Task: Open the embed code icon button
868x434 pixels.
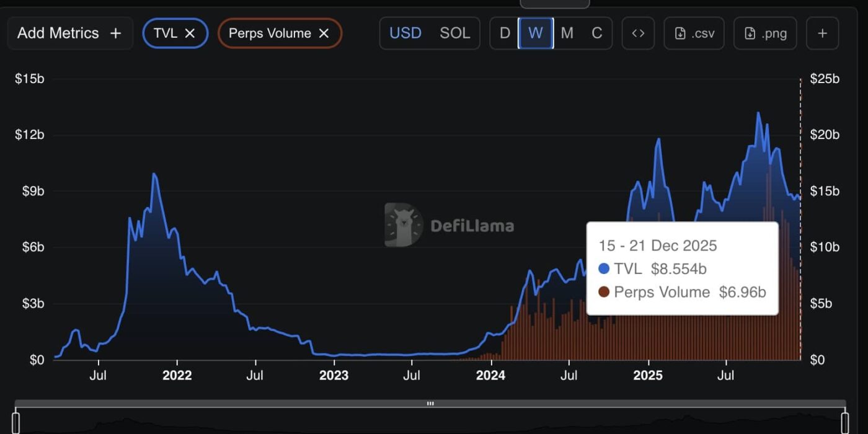Action: pyautogui.click(x=638, y=33)
